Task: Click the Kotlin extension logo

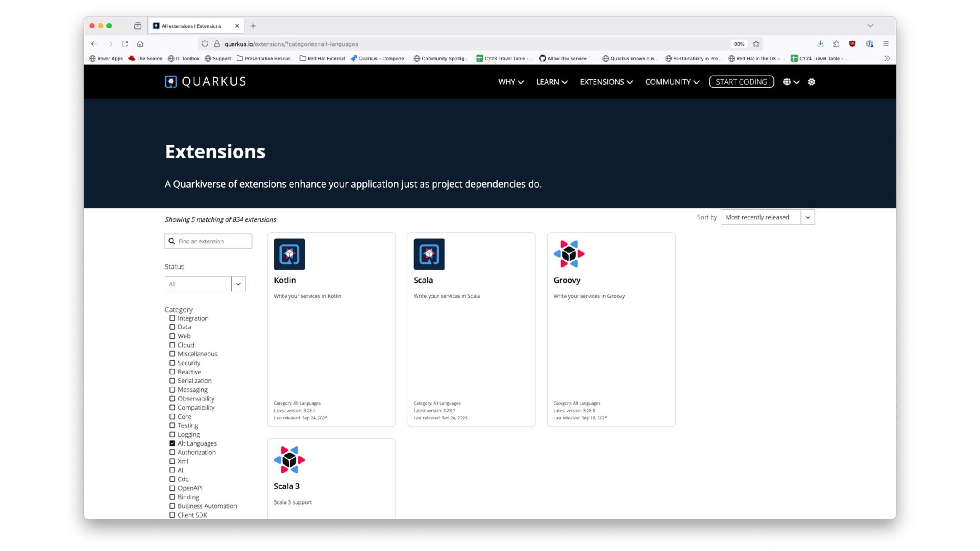Action: tap(289, 254)
